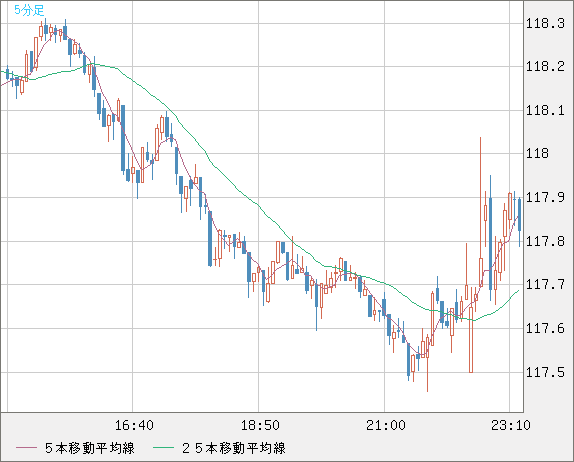Click the 118.1 price axis label

point(545,110)
